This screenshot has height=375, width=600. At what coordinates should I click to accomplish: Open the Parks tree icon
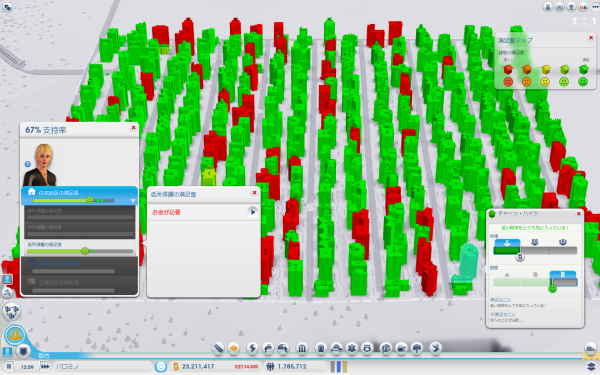[416, 348]
